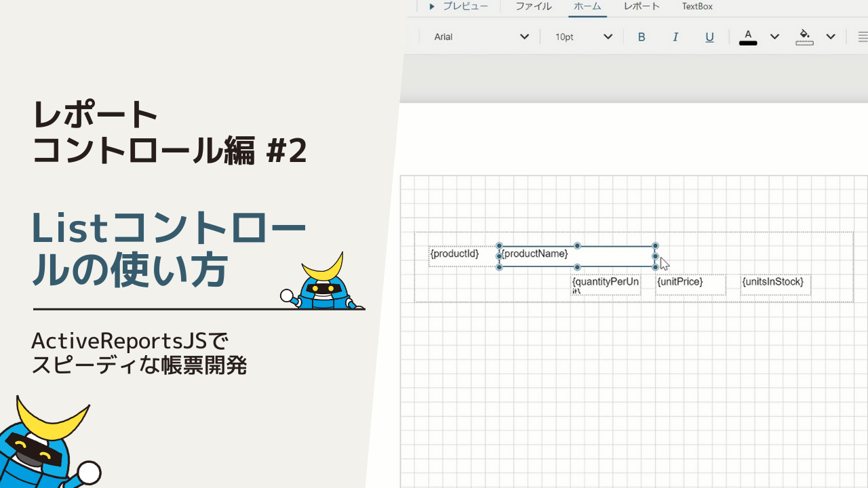Screen dimensions: 868x488
Task: Open the ファイル tab
Action: tap(533, 7)
